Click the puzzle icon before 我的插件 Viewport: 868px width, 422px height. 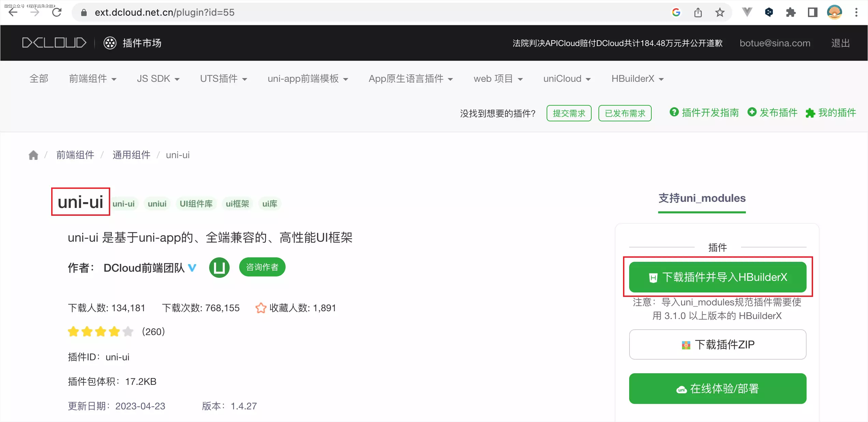[x=810, y=113]
